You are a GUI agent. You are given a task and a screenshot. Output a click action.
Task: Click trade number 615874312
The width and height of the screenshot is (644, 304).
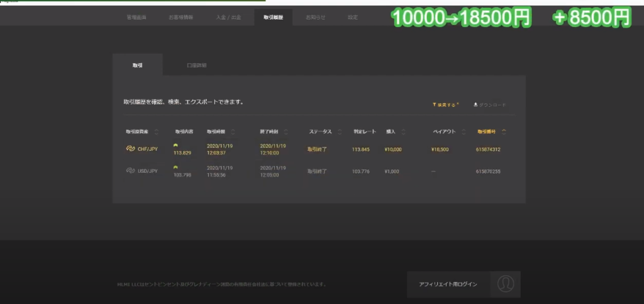point(488,149)
